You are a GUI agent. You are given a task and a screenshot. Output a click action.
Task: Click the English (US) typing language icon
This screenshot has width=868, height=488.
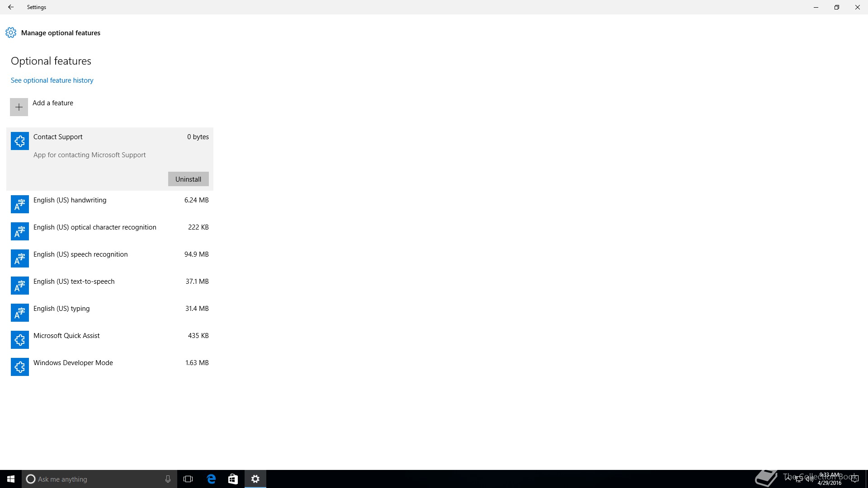20,313
